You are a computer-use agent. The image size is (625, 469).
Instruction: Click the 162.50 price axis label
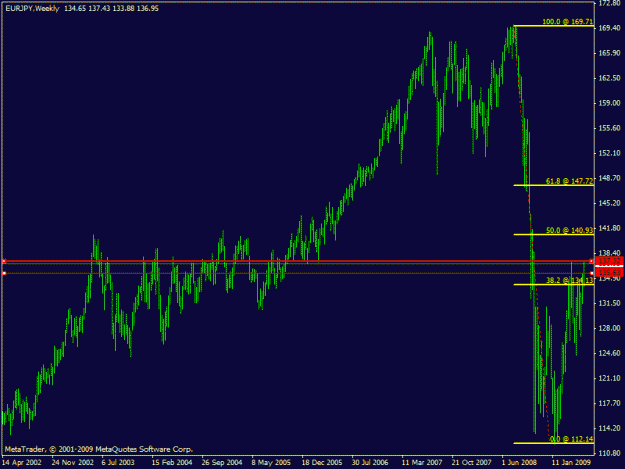click(x=609, y=78)
